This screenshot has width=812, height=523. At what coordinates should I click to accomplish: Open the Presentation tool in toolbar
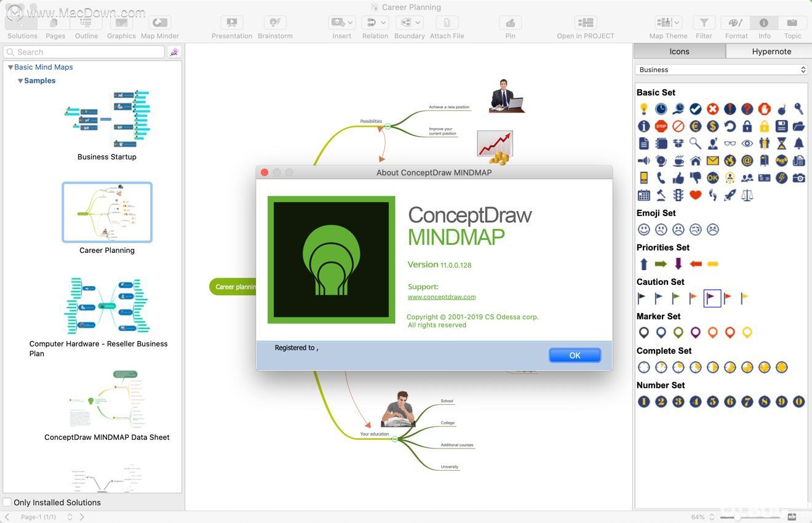coord(232,23)
